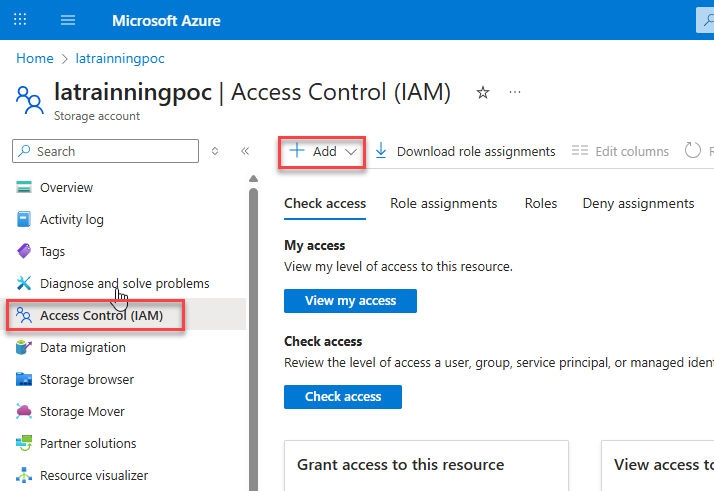714x491 pixels.
Task: Collapse the sidebar with double chevron
Action: click(x=245, y=151)
